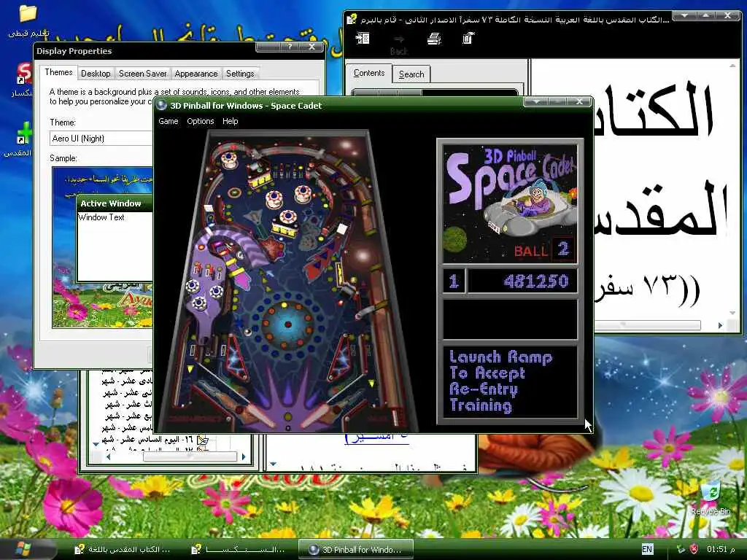Click the score value 481250
747x560 pixels.
click(x=536, y=281)
